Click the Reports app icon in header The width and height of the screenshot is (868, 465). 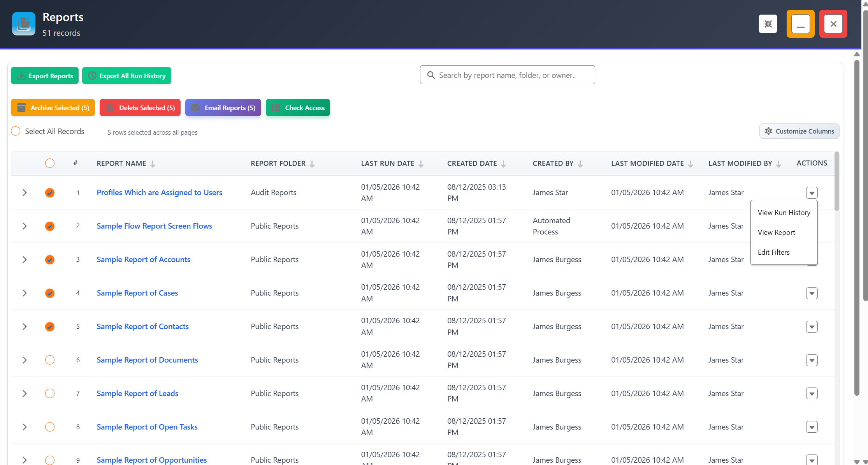[24, 24]
